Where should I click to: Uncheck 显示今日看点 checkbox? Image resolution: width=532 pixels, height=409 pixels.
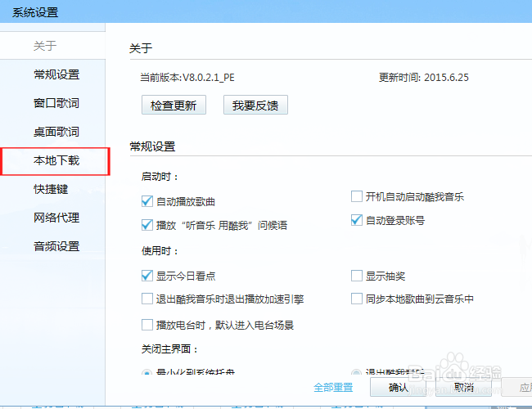pyautogui.click(x=147, y=276)
